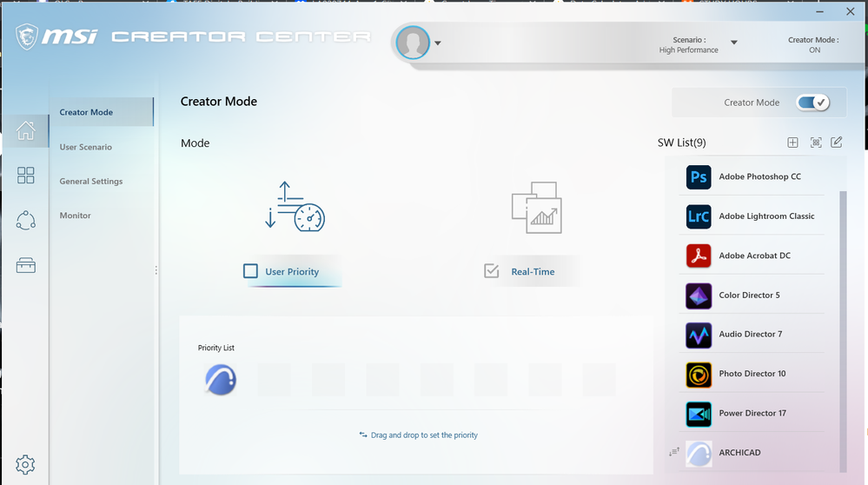This screenshot has height=485, width=868.
Task: Click Photo Director 10 text
Action: (x=752, y=374)
